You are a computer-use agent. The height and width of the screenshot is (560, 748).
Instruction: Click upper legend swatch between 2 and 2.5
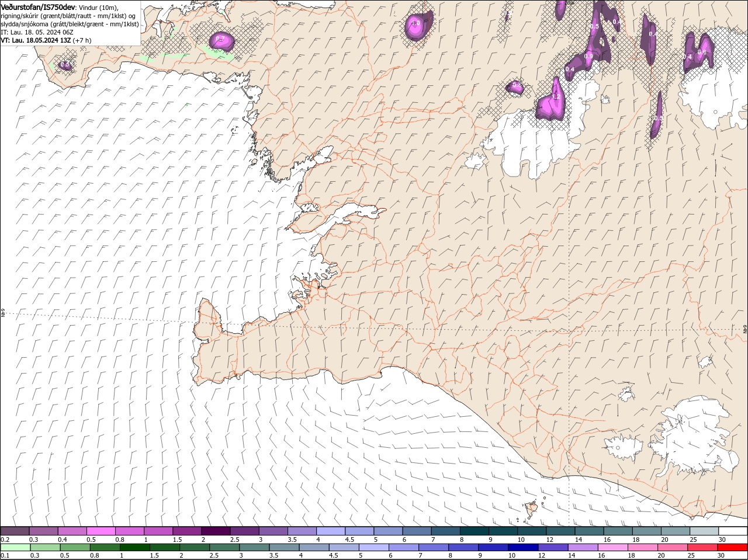tap(216, 531)
